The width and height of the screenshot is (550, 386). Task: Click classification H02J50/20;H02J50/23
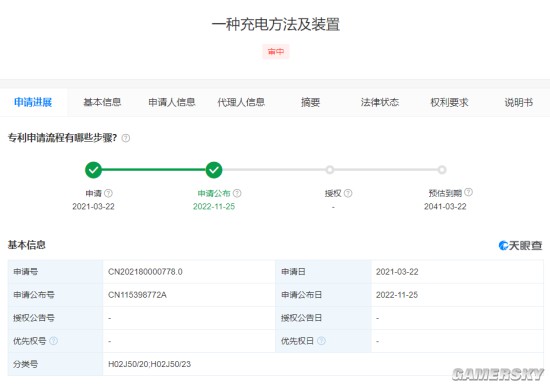[149, 364]
